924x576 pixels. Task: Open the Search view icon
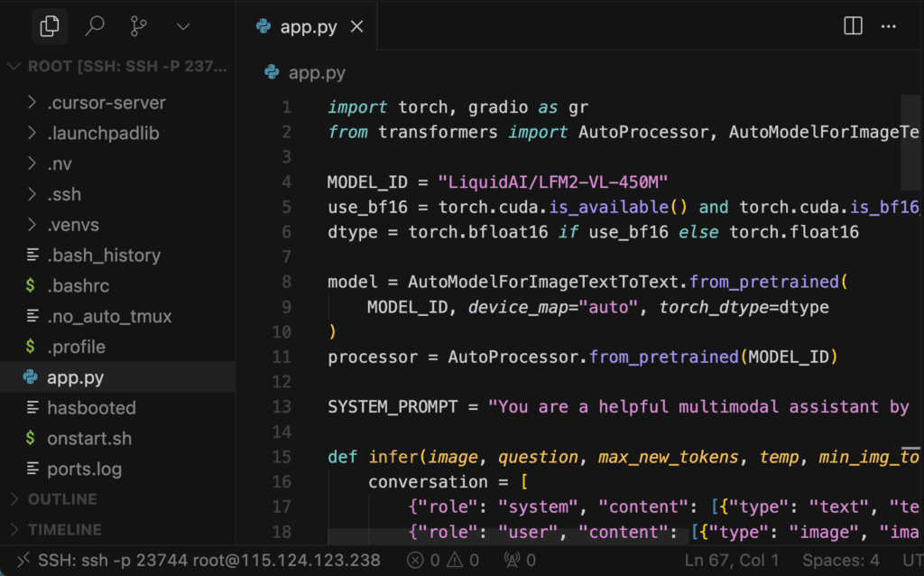point(95,26)
